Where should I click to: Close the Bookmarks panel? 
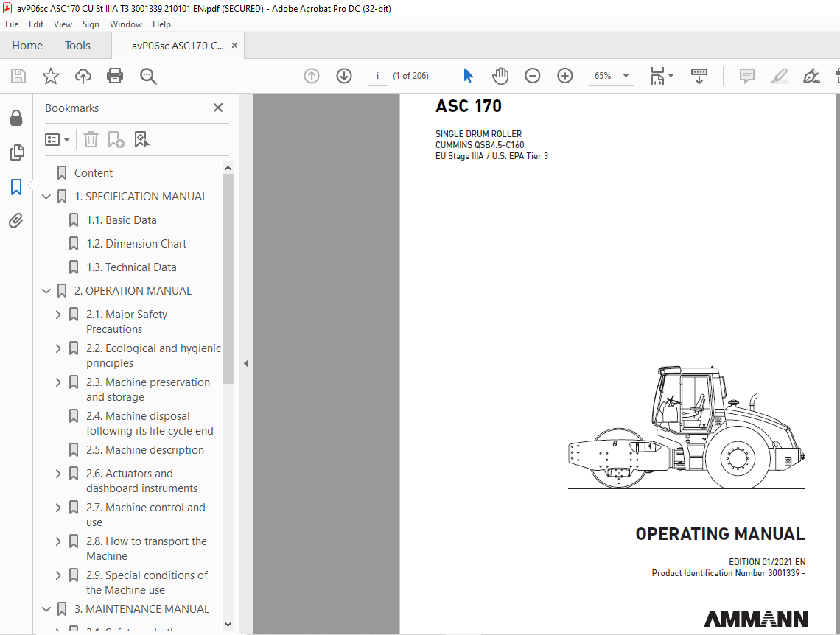218,108
